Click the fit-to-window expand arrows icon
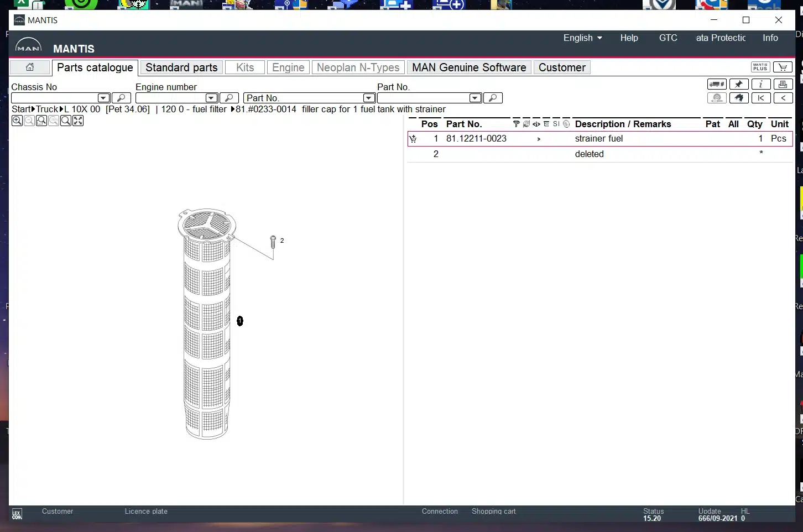Viewport: 803px width, 532px height. (x=78, y=121)
